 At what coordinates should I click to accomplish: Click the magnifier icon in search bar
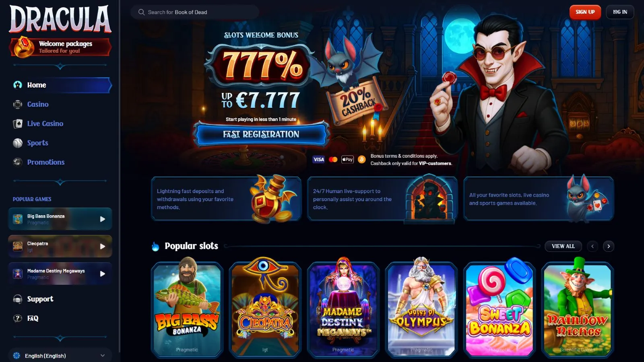tap(141, 12)
